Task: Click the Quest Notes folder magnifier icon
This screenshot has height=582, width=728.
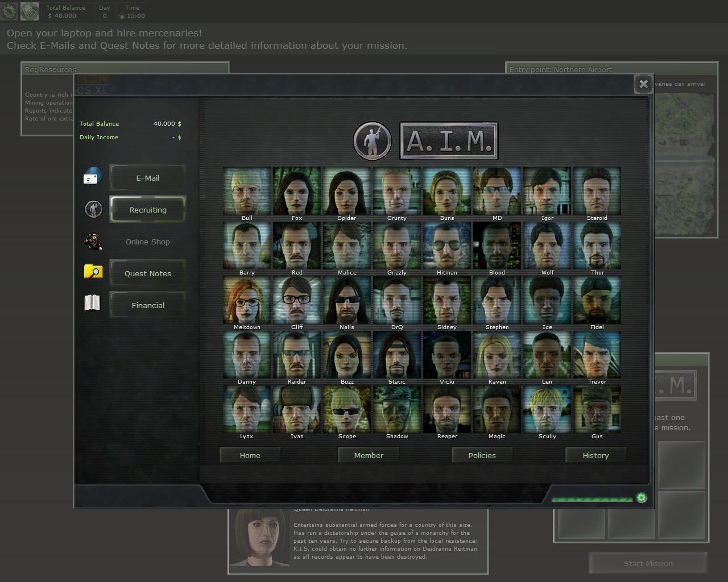Action: click(x=93, y=272)
